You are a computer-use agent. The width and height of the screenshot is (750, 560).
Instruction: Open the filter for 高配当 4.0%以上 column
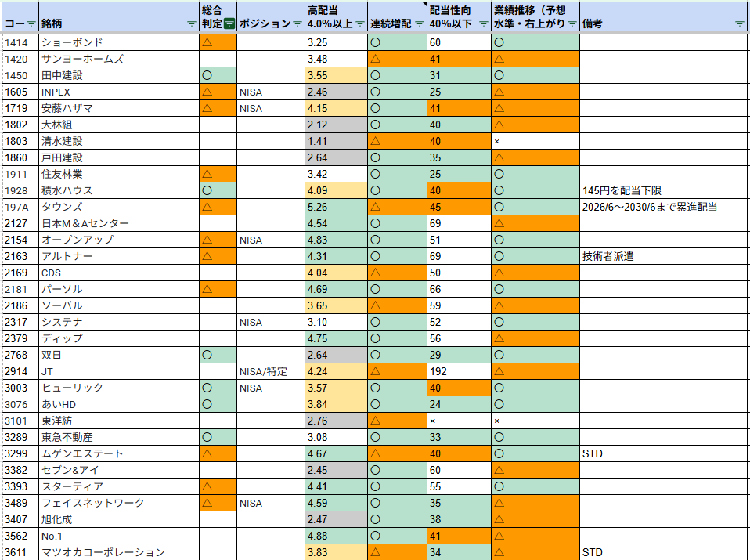360,24
